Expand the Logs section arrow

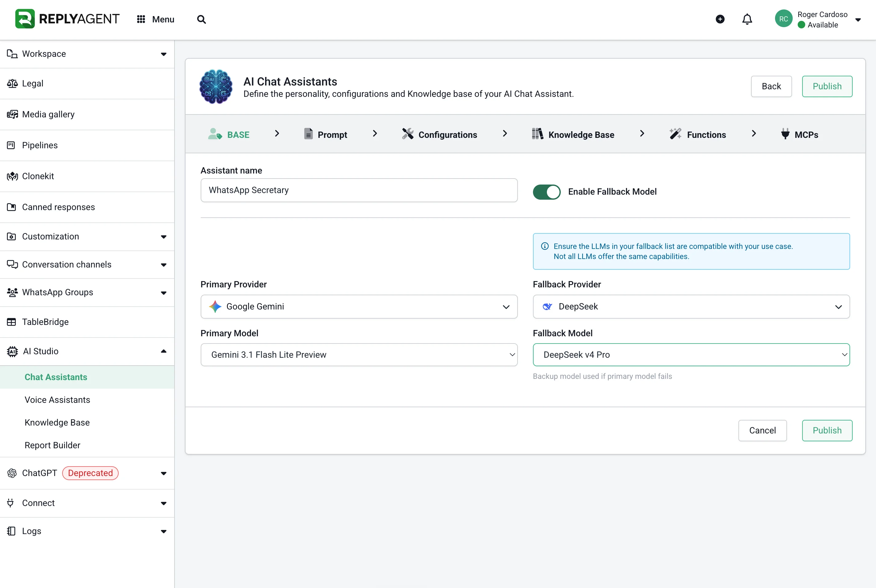coord(163,532)
